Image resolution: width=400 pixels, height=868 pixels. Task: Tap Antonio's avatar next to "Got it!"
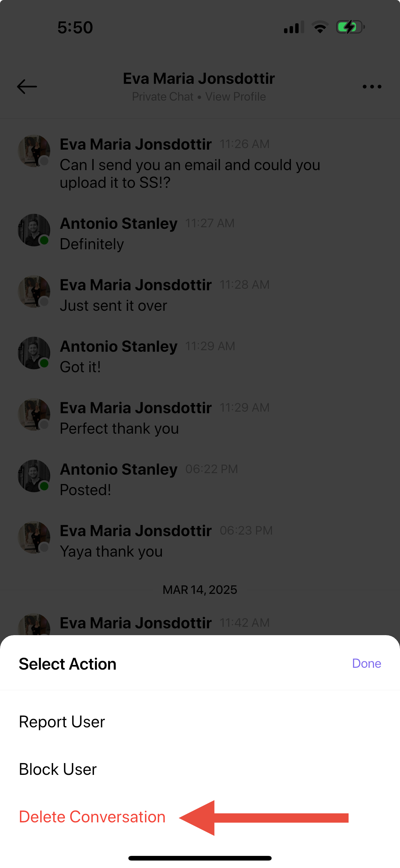pyautogui.click(x=34, y=353)
